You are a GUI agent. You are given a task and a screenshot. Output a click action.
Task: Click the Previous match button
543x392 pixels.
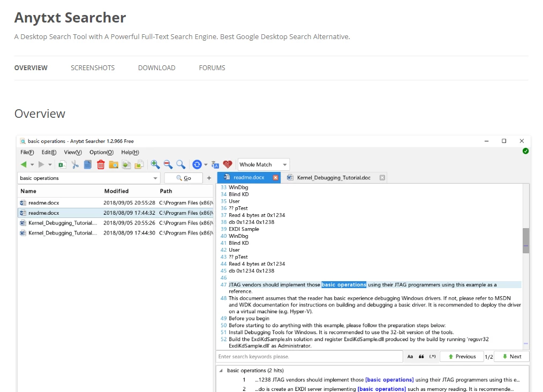tap(462, 356)
